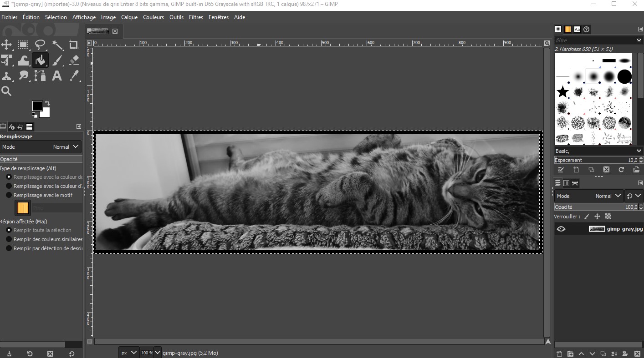Open the Couleurs menu
Viewport: 644px width, 358px height.
[x=153, y=17]
